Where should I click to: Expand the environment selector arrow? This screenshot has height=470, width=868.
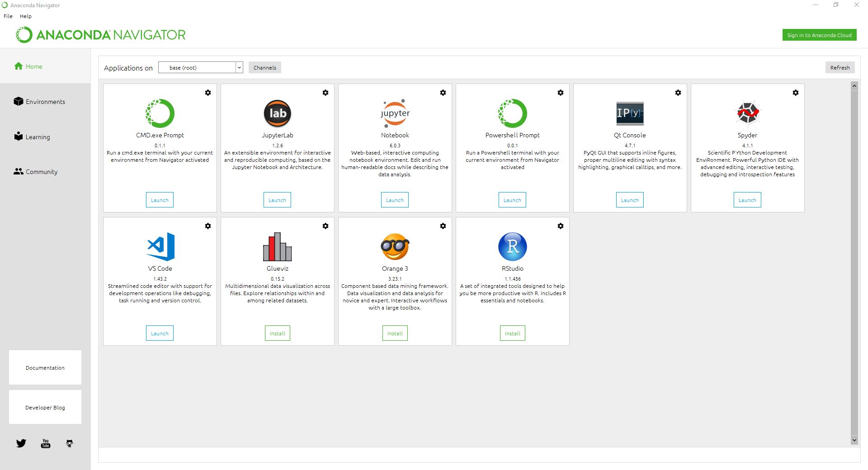[239, 67]
